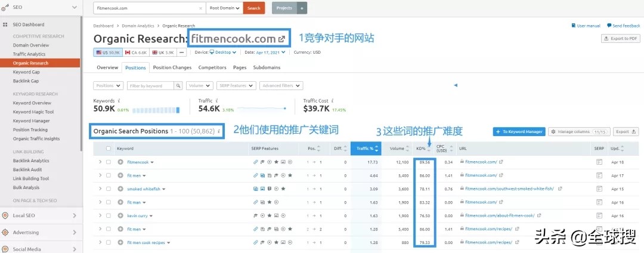Click the Social Media icon in sidebar
The width and height of the screenshot is (644, 253).
[x=5, y=249]
